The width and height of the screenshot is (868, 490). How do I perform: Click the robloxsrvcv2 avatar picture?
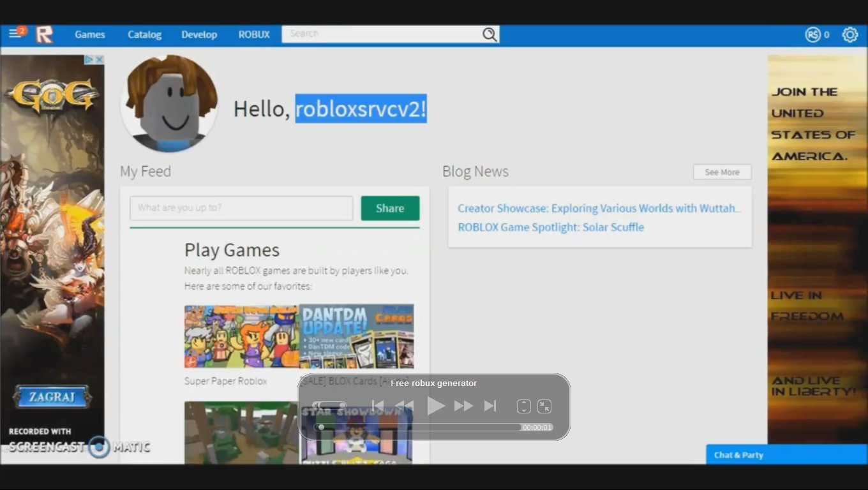click(169, 103)
